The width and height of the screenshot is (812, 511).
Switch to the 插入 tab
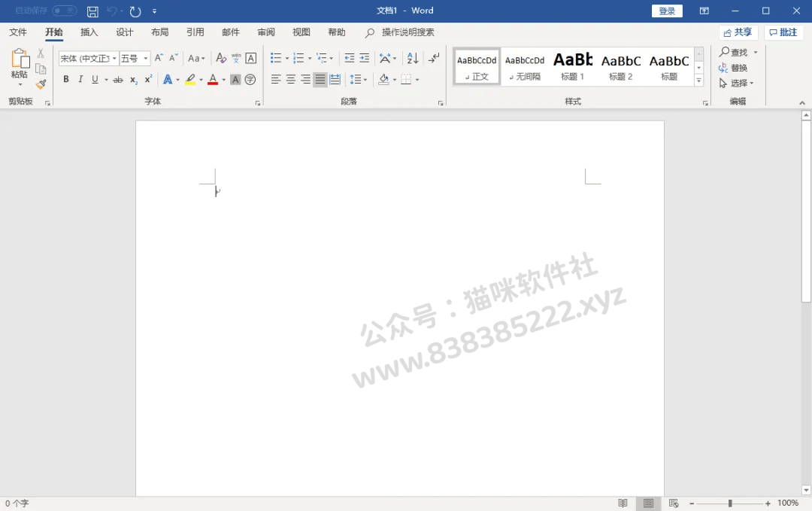click(x=89, y=32)
